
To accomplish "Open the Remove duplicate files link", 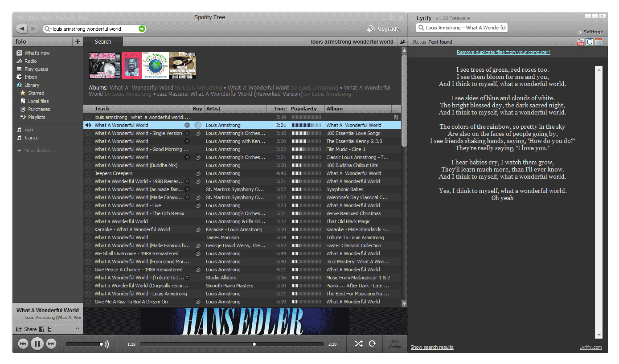I will coord(504,52).
